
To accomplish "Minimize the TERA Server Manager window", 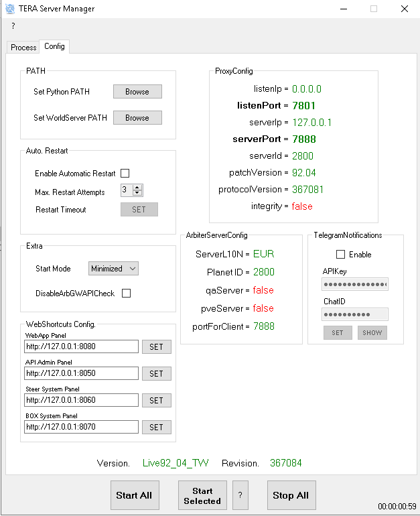I will 344,9.
